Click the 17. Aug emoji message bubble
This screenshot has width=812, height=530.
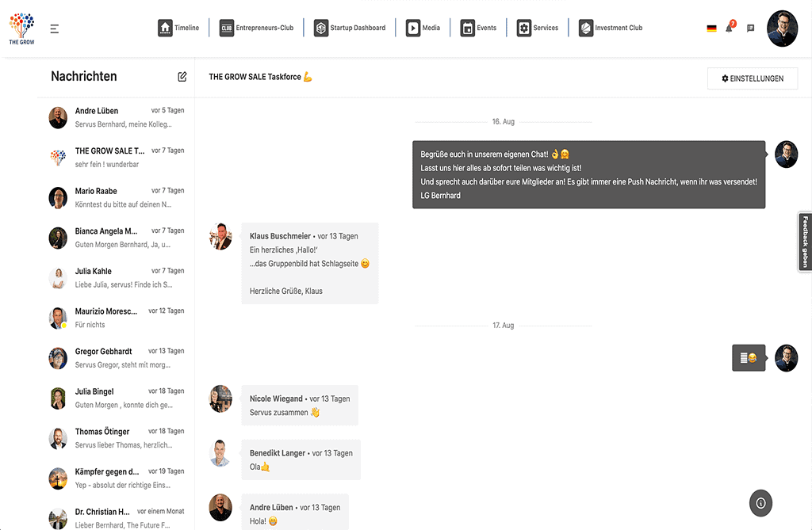pos(749,357)
